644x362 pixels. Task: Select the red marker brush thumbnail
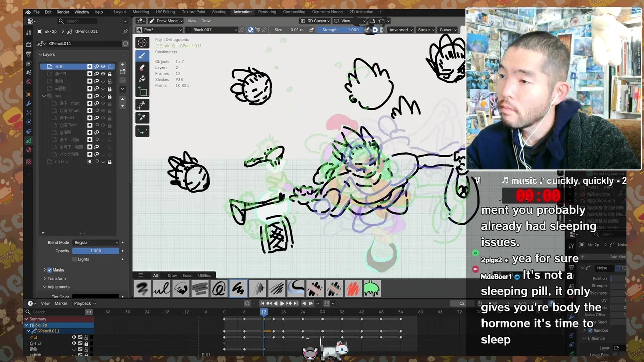(353, 289)
